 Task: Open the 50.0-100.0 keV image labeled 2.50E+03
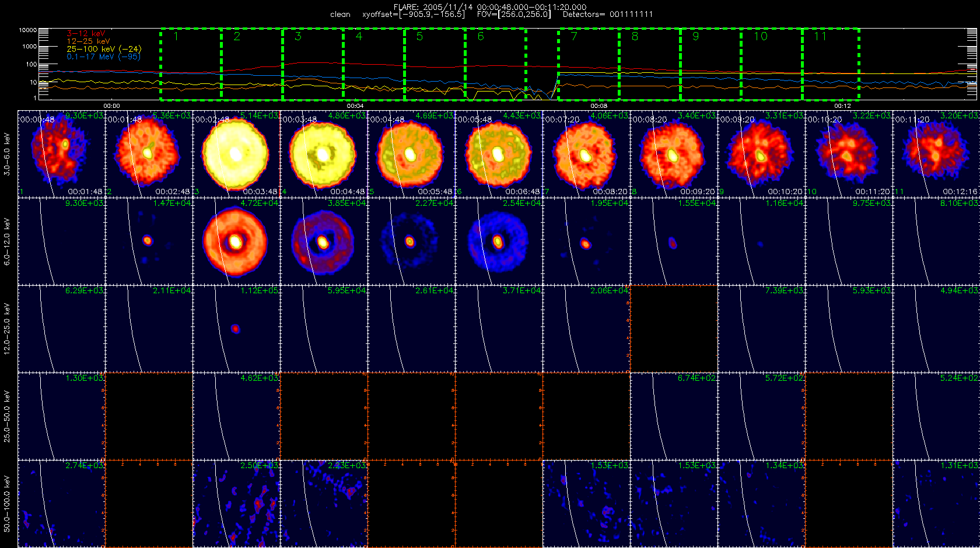(x=236, y=503)
